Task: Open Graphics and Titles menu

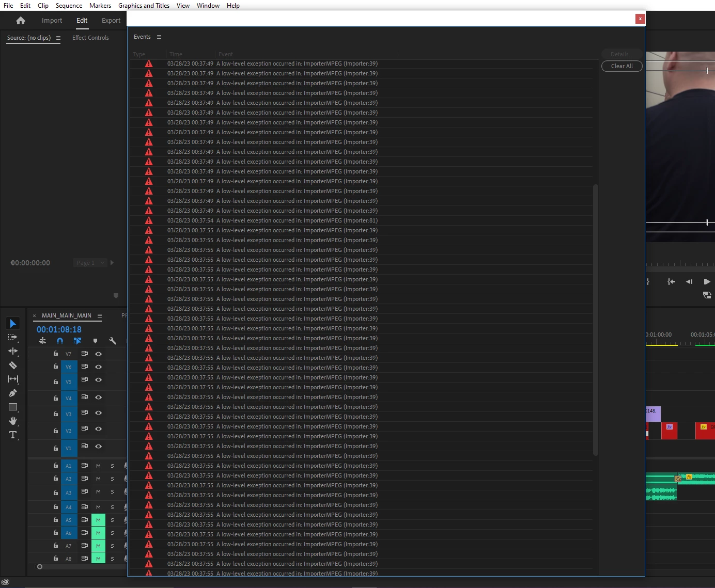Action: coord(144,6)
